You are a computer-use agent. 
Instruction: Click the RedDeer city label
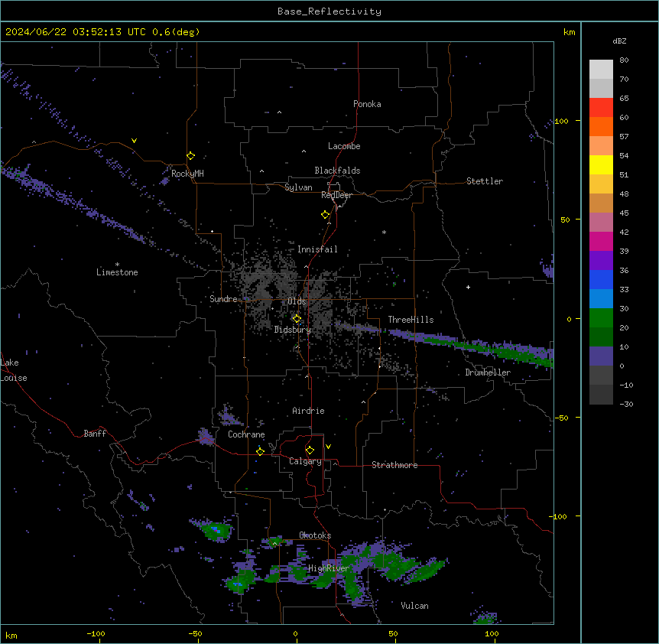pyautogui.click(x=336, y=195)
